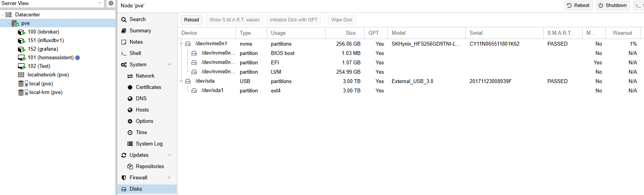Click the homeassistent VM monitor icon
This screenshot has width=644, height=195.
point(22,58)
